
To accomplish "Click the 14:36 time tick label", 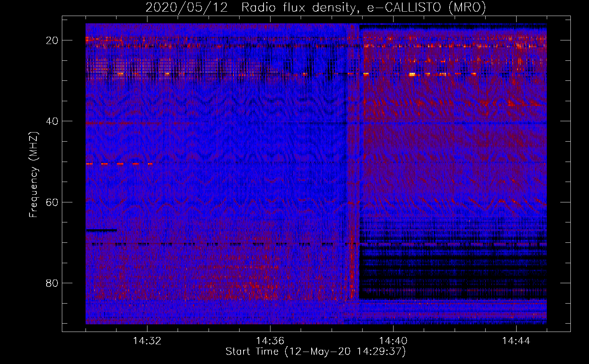I will click(x=270, y=341).
